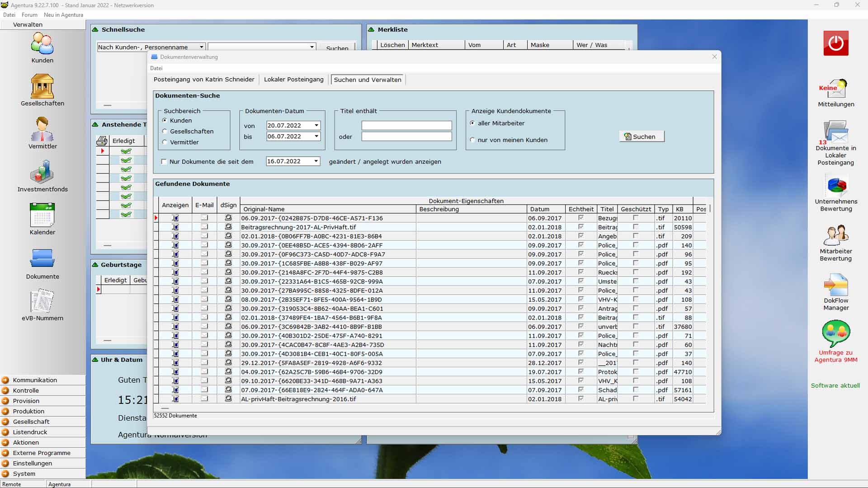Open the Kalender icon in sidebar
The image size is (868, 488).
pyautogui.click(x=42, y=215)
